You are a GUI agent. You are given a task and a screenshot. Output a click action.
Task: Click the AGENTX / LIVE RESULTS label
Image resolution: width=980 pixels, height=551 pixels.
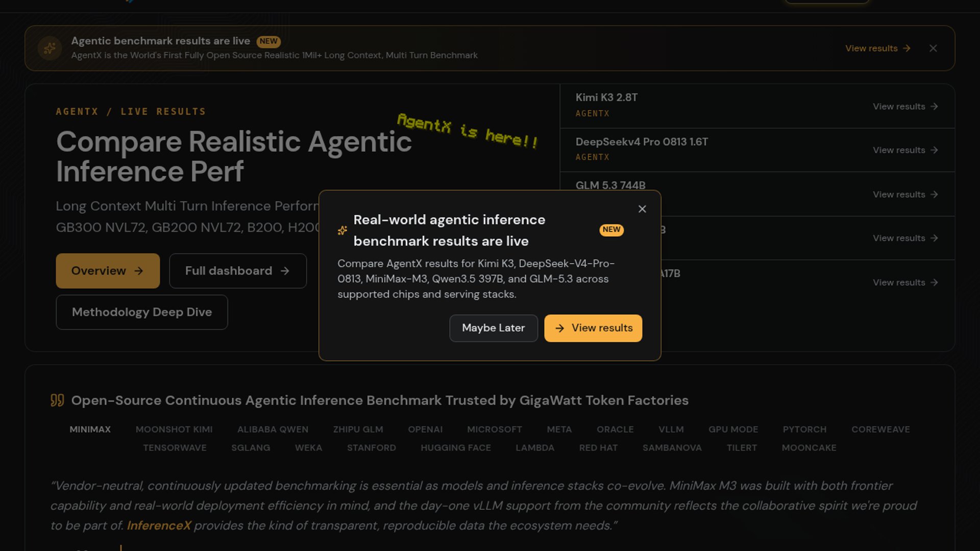coord(131,112)
